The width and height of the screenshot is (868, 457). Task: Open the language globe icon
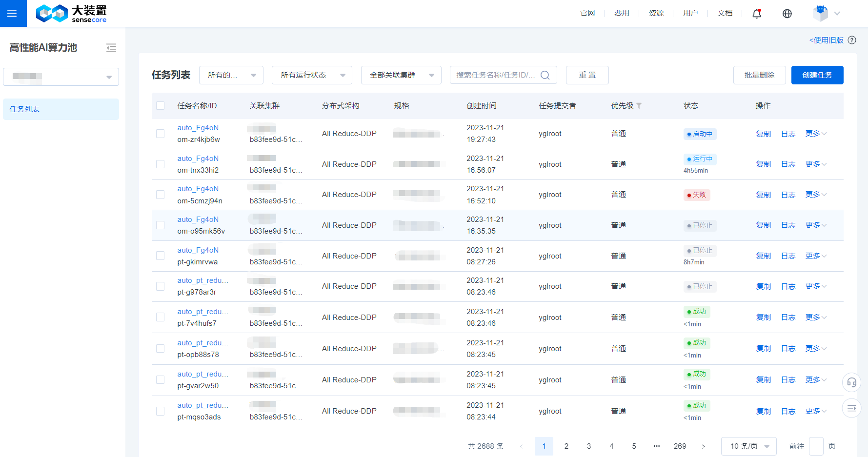pyautogui.click(x=787, y=14)
